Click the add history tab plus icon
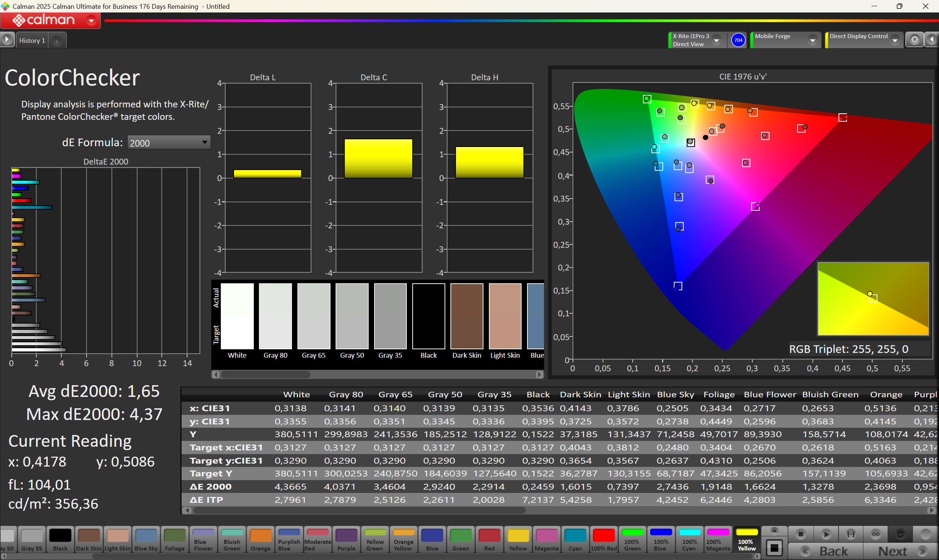The height and width of the screenshot is (560, 939). click(56, 41)
